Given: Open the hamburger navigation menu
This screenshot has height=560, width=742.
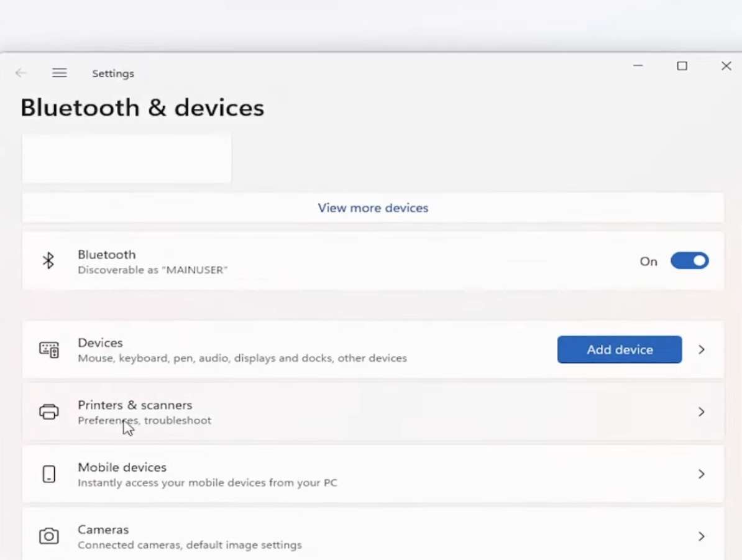Looking at the screenshot, I should [x=59, y=73].
